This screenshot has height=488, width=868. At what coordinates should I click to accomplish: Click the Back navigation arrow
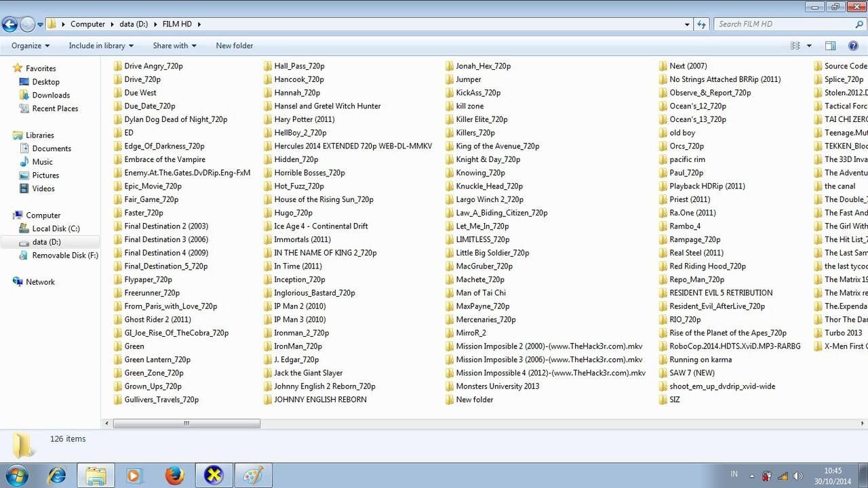coord(9,24)
